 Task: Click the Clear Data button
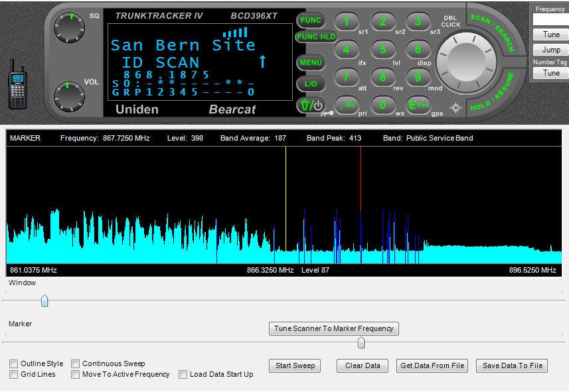(363, 365)
